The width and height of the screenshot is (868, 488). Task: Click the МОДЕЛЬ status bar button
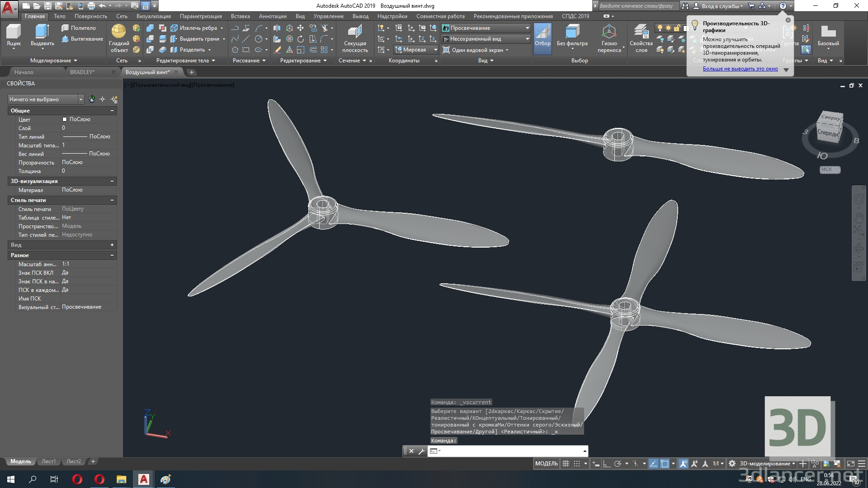[547, 464]
